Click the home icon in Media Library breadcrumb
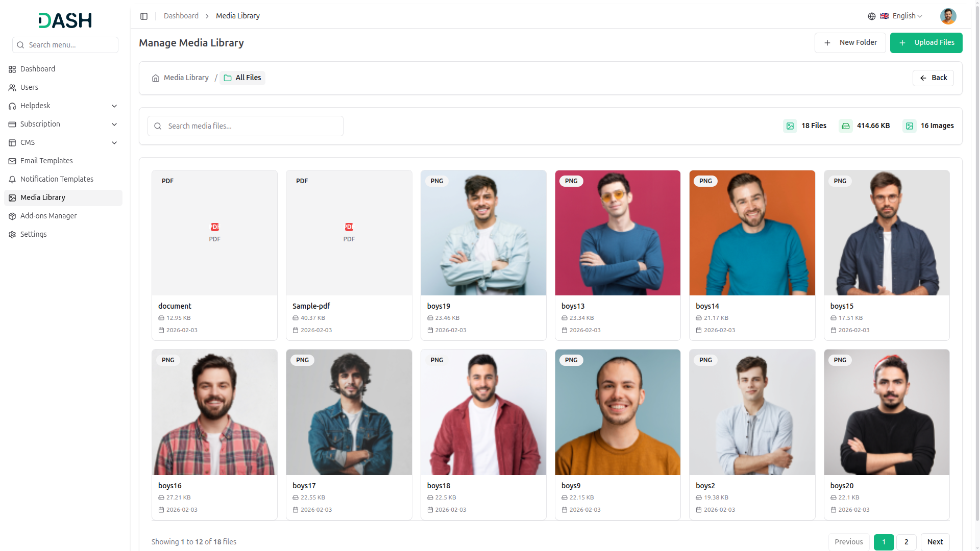 (x=156, y=78)
